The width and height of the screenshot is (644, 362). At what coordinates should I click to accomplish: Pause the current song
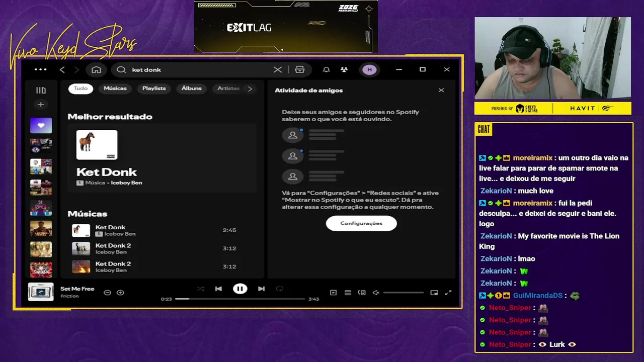(240, 289)
